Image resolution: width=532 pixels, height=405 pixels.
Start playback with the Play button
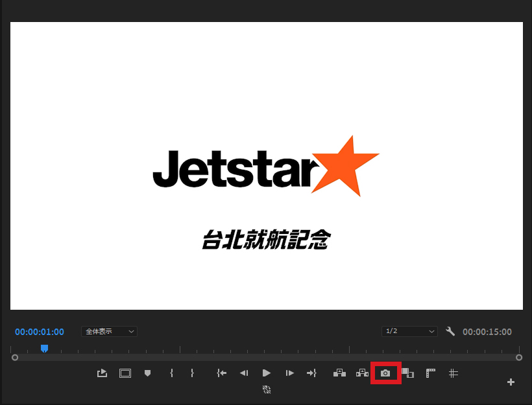266,373
